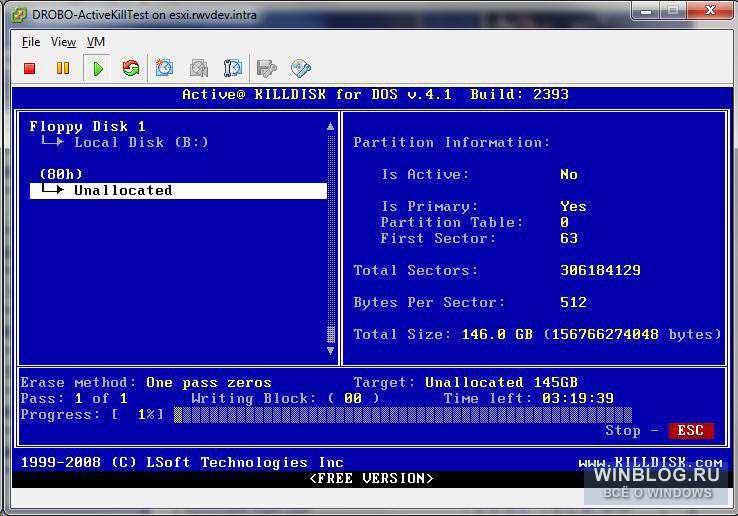The height and width of the screenshot is (516, 738).
Task: Close the VM console window
Action: [710, 11]
